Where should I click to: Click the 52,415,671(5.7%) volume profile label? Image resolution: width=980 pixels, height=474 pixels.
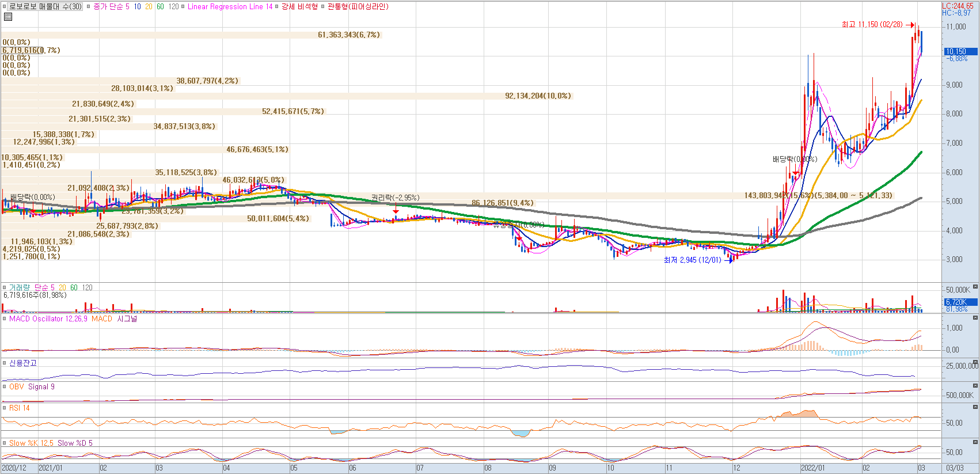[x=293, y=111]
